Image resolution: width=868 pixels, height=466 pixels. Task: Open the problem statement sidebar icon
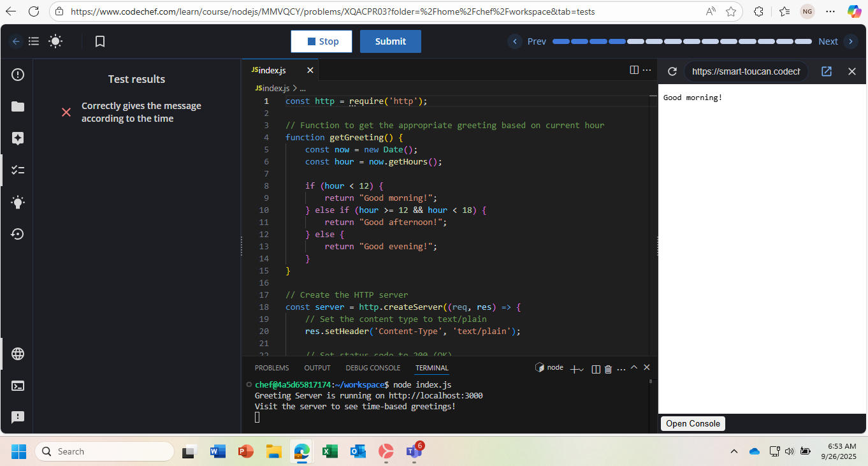(x=18, y=75)
